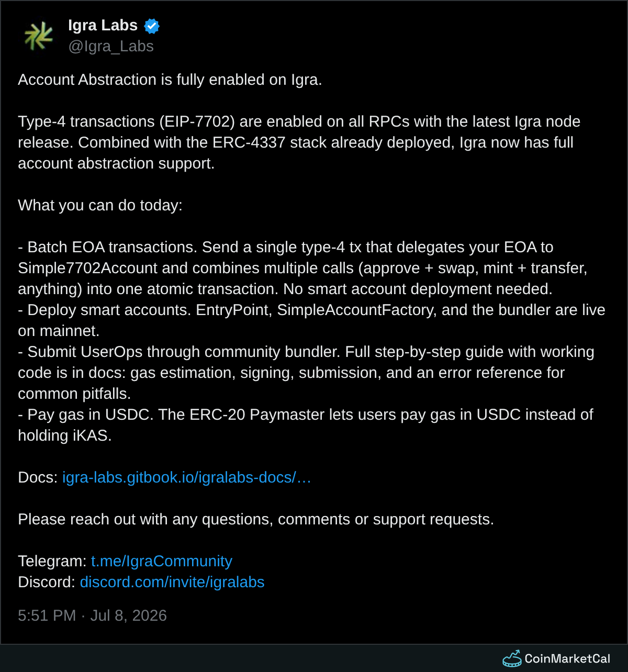Click the 'Please reach out' sentence
The height and width of the screenshot is (672, 628).
coord(256,519)
